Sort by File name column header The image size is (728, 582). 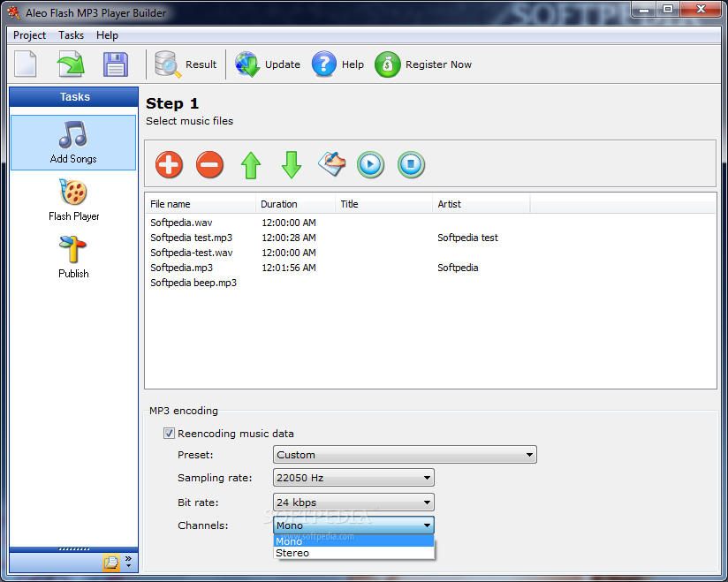200,204
